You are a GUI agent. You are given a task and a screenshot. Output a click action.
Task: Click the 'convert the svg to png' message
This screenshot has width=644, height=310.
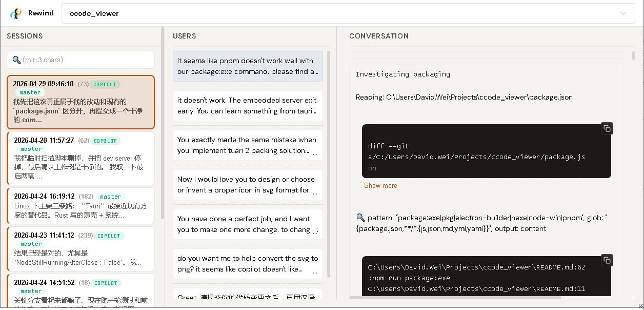tap(248, 264)
